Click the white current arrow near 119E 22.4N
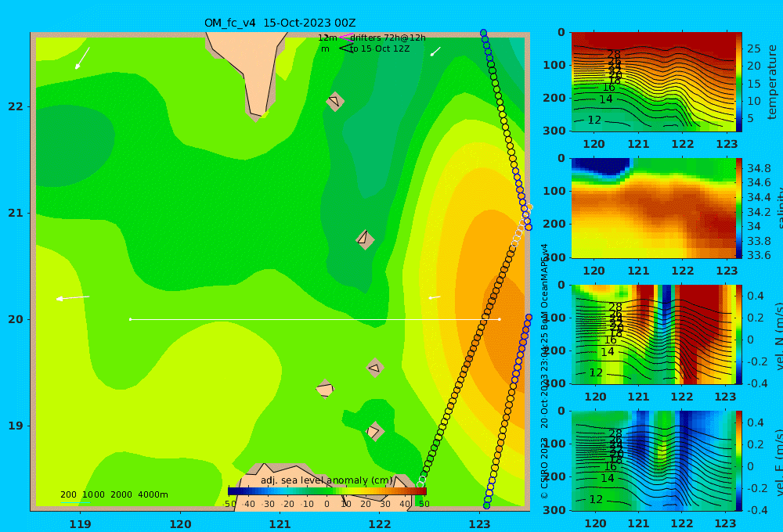Screen dimensions: 783x532 [82, 58]
